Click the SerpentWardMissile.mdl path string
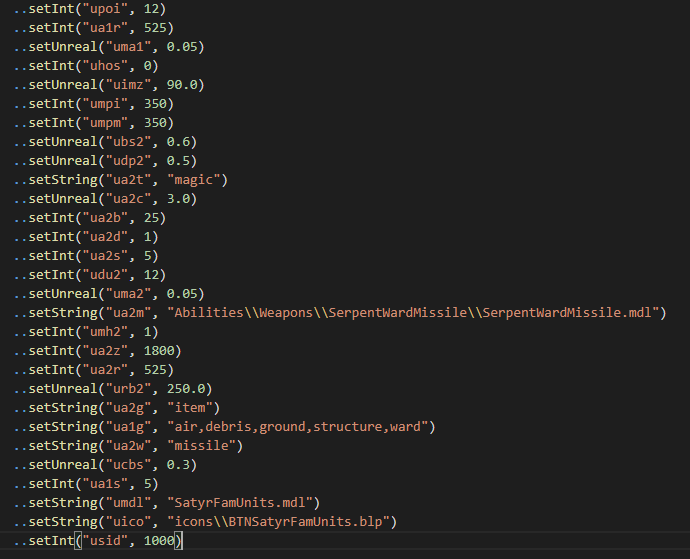Viewport: 690px width, 559px height. coord(413,313)
